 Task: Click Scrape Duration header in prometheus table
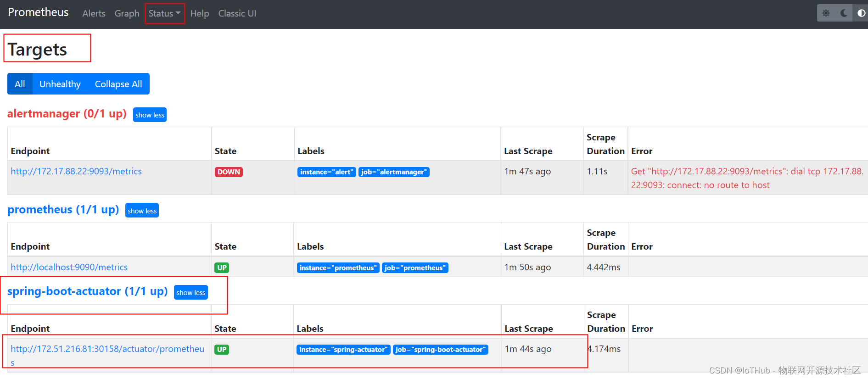click(606, 240)
